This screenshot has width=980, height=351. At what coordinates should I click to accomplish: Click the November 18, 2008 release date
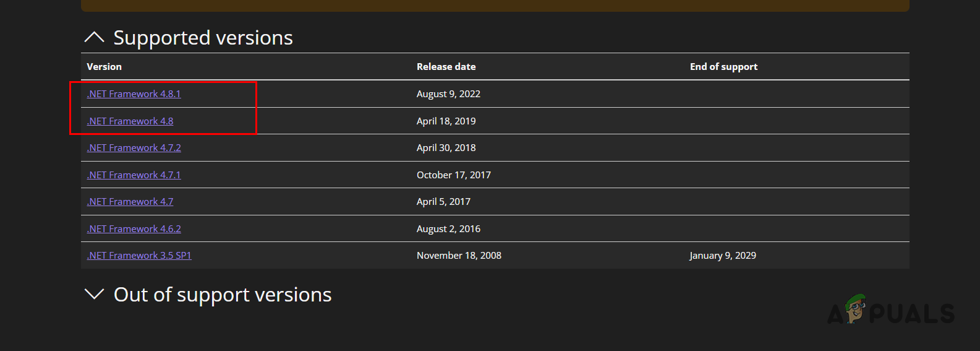pos(459,256)
